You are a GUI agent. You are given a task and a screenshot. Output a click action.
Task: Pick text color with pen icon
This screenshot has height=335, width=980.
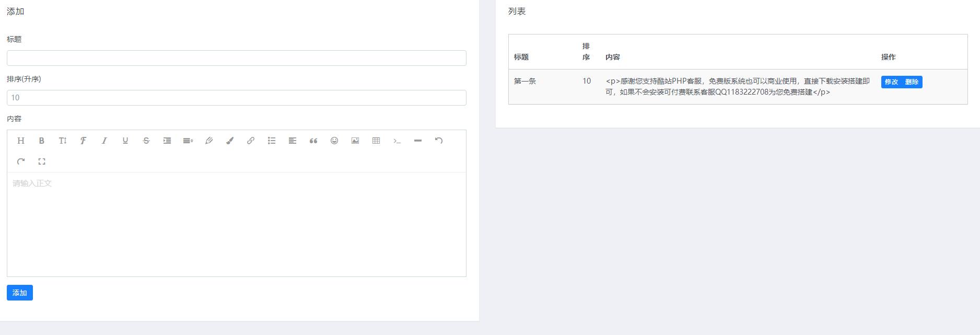pyautogui.click(x=209, y=141)
